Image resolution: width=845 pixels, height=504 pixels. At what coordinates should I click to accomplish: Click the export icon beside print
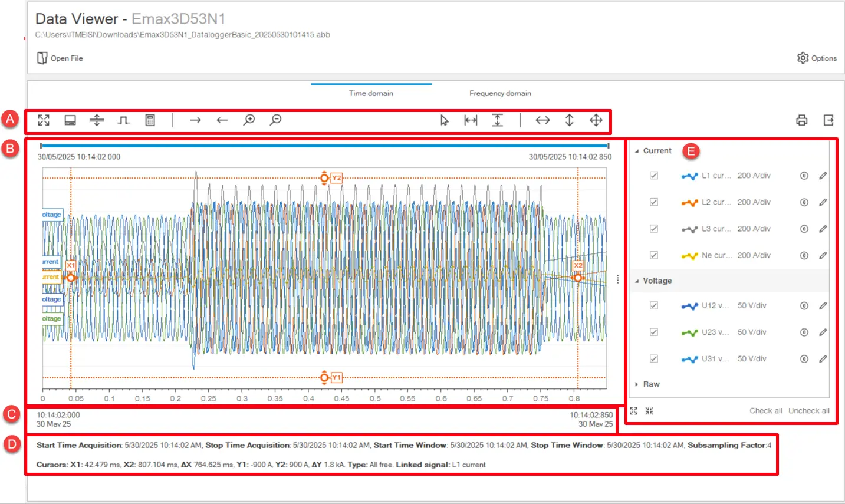point(828,120)
